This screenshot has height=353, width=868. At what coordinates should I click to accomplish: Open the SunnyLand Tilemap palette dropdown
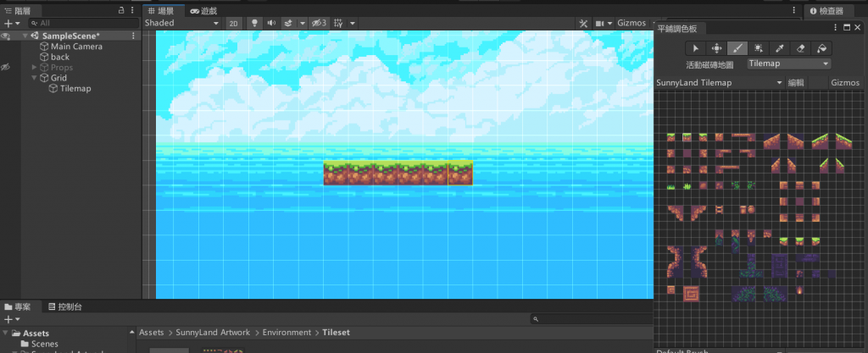pos(719,83)
